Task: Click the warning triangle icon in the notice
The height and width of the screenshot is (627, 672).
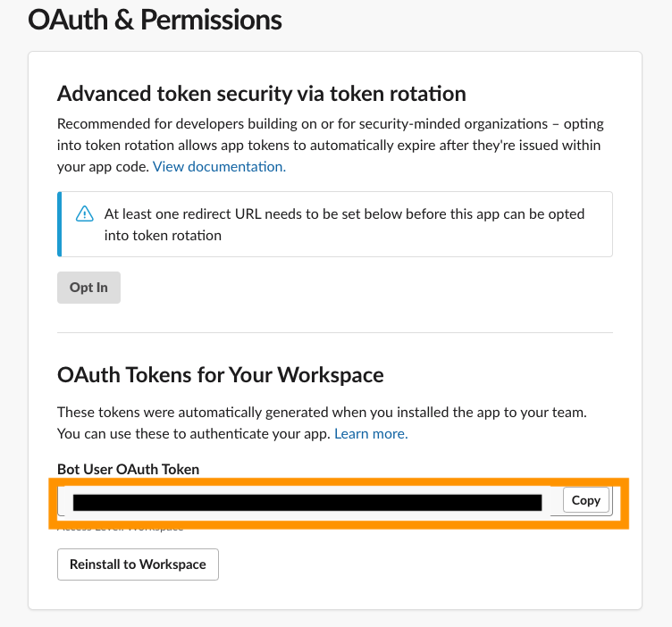Action: pos(84,213)
